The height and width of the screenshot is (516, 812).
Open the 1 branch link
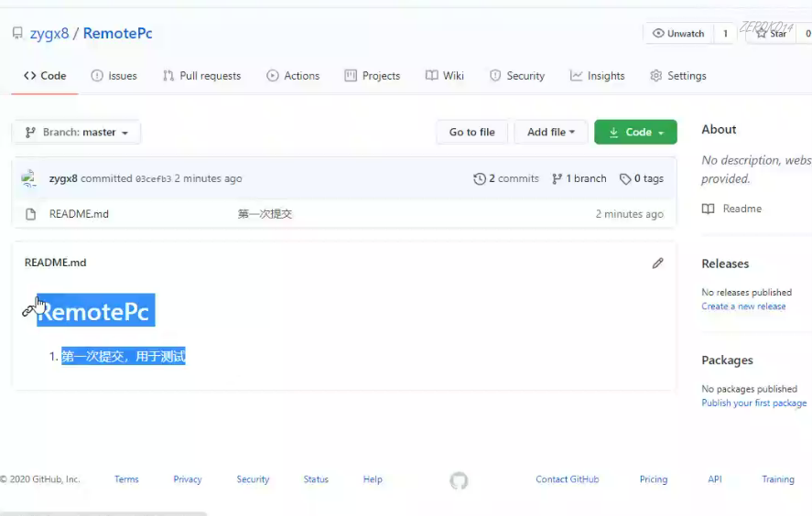click(x=579, y=178)
